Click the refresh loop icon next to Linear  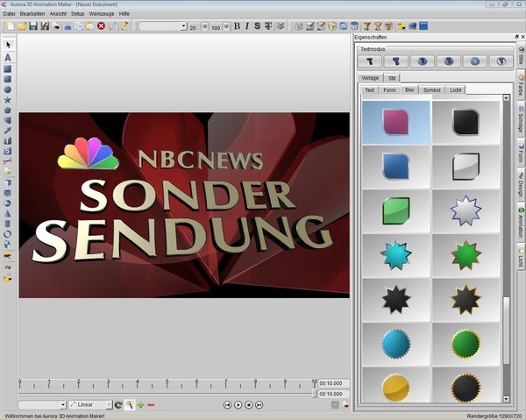coord(118,405)
